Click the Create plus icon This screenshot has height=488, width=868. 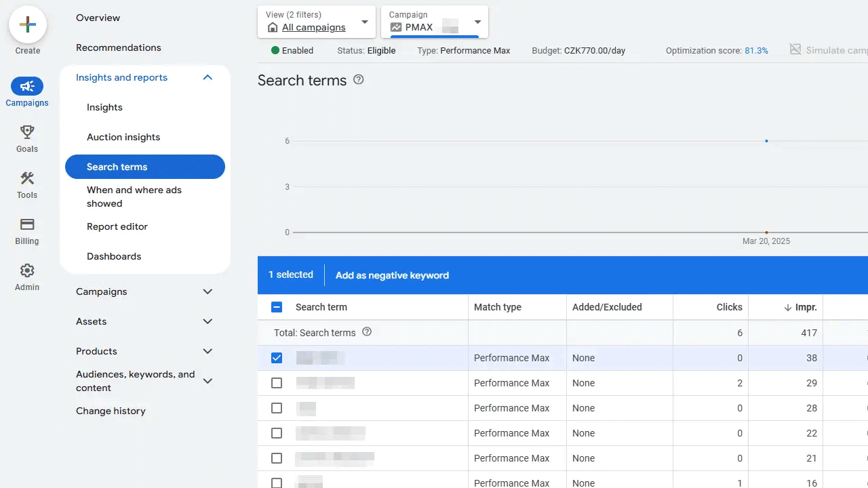tap(27, 24)
